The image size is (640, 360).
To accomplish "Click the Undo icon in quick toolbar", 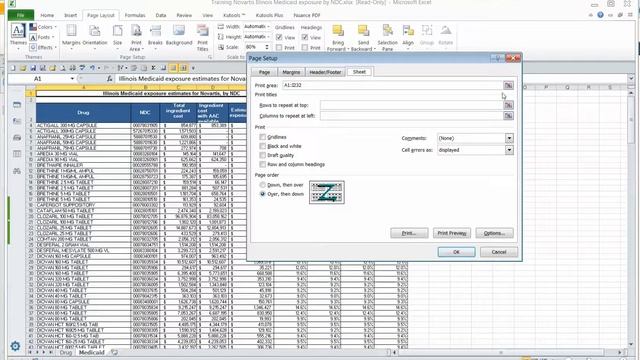I will click(93, 68).
